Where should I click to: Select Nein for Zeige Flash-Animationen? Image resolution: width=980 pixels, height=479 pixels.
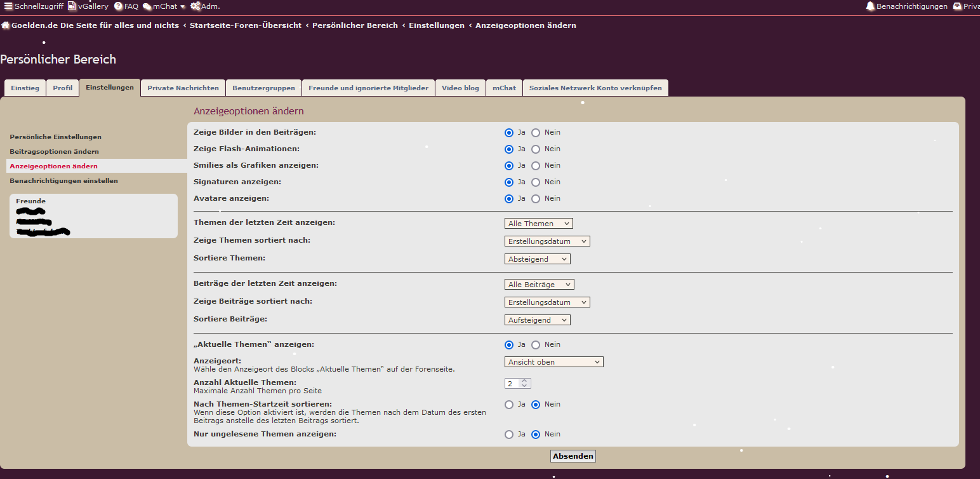click(x=536, y=149)
